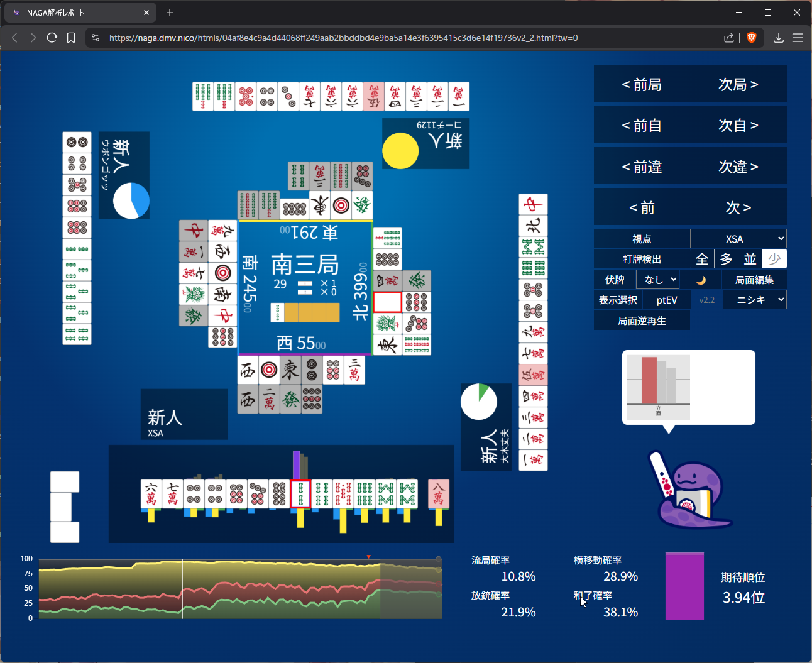Screen dimensions: 812x663
Task: Click the Brave shields lion icon
Action: (751, 38)
